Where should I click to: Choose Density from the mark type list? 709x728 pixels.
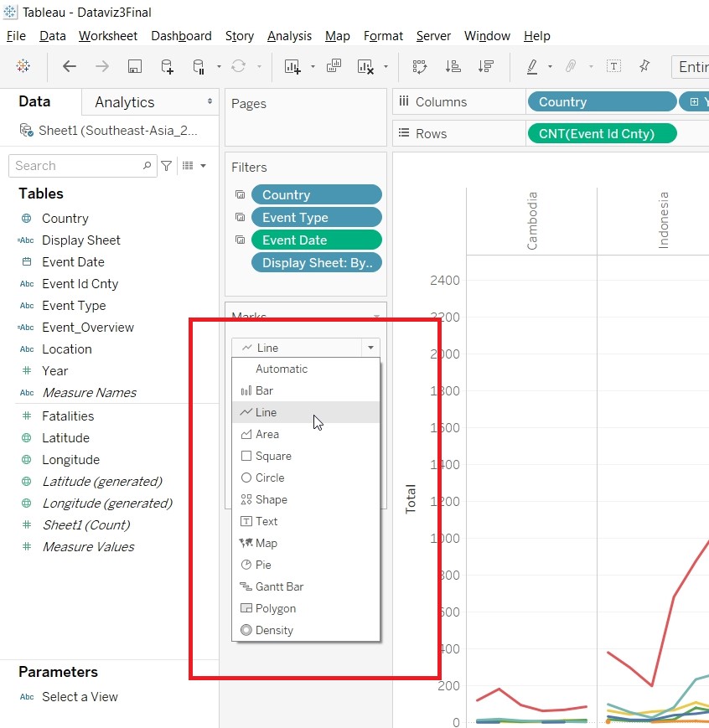pyautogui.click(x=274, y=630)
